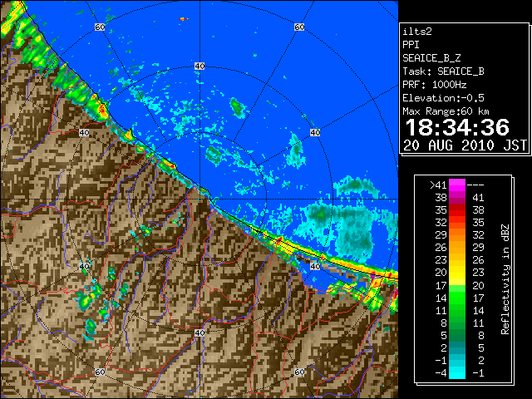Click the "60" range label in the northeast
Image resolution: width=532 pixels, height=399 pixels.
pyautogui.click(x=299, y=27)
